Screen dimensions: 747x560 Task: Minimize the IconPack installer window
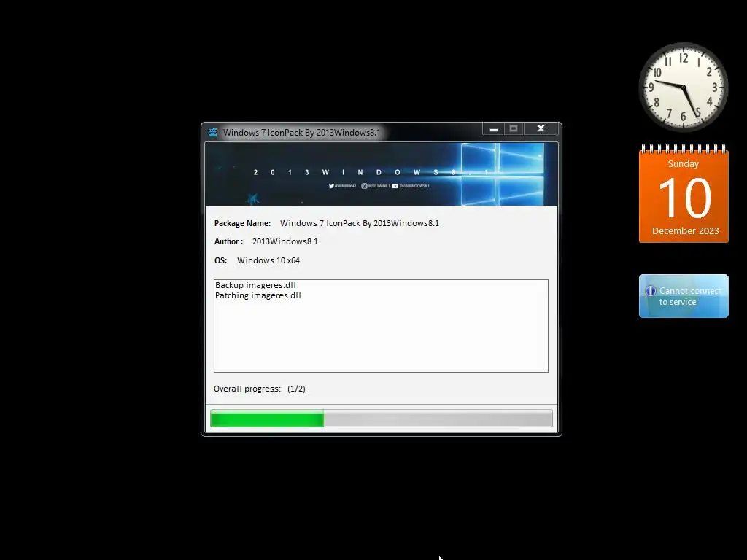coord(494,129)
